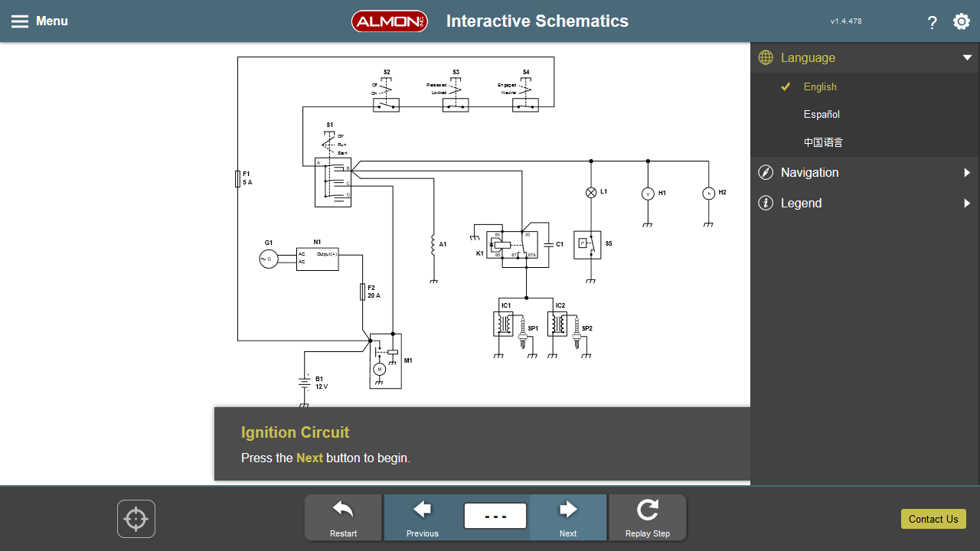Click the Navigation compass icon
Screen dimensions: 980x551
coord(765,172)
